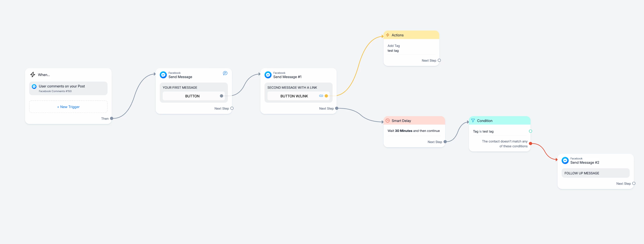Click the yellow connector dot on BUTTON W/LINK
This screenshot has height=244, width=644.
[x=326, y=96]
